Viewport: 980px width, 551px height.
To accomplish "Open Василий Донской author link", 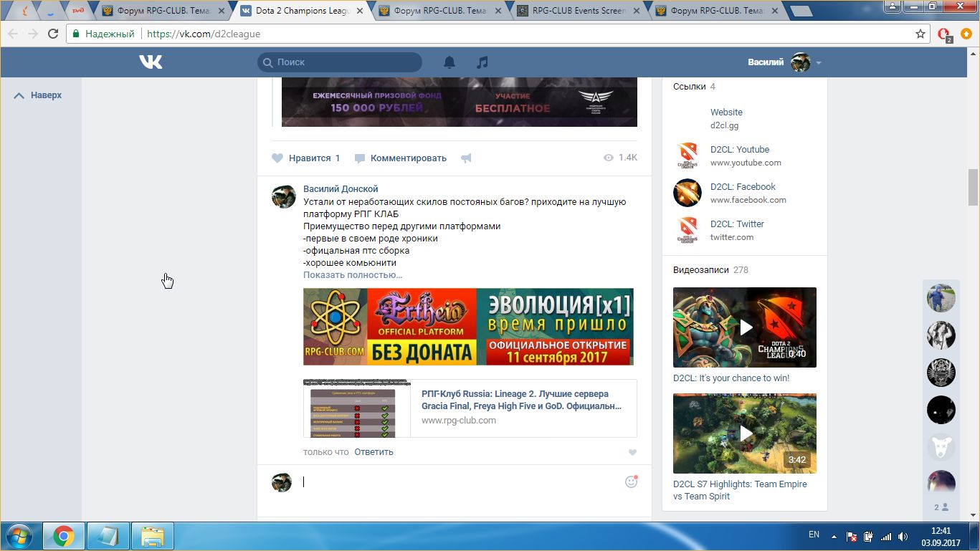I will (x=341, y=189).
